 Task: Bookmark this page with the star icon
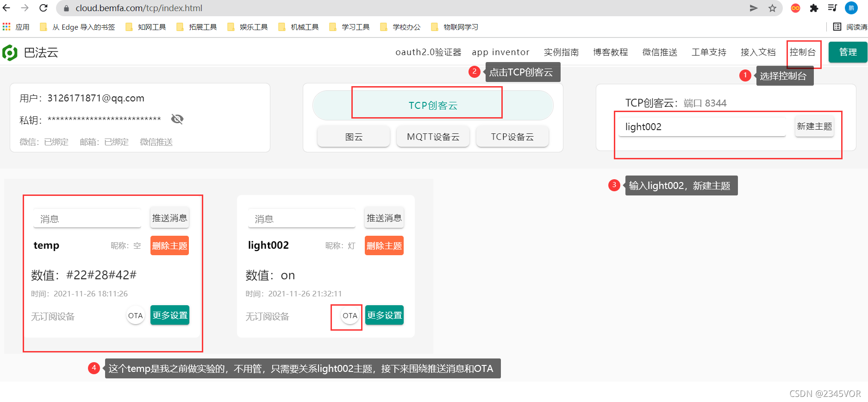(772, 8)
